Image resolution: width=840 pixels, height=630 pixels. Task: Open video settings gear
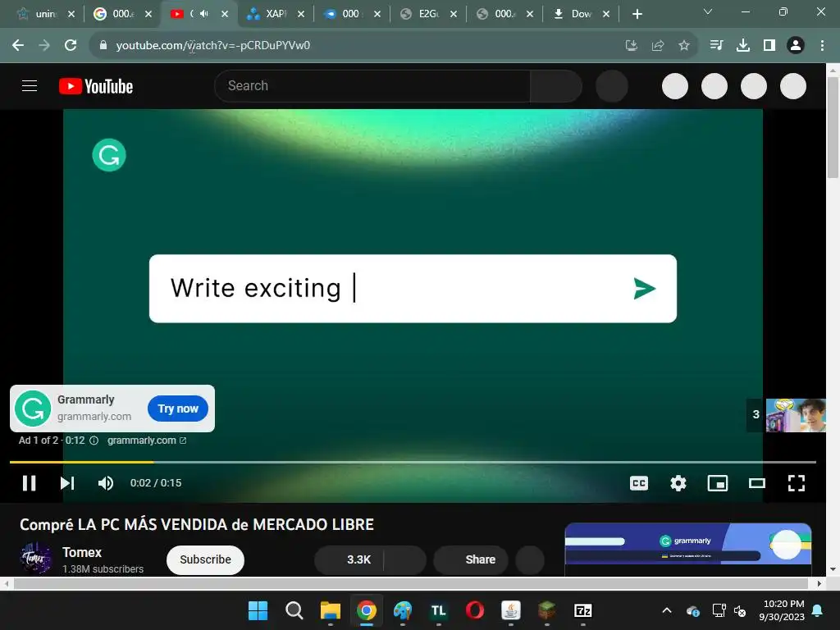(x=678, y=483)
